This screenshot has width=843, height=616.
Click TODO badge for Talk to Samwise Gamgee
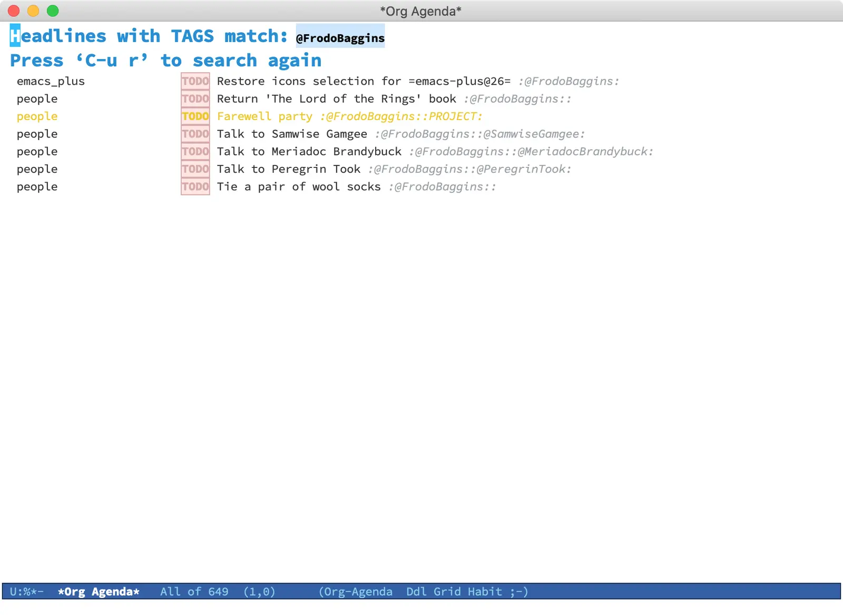click(195, 134)
